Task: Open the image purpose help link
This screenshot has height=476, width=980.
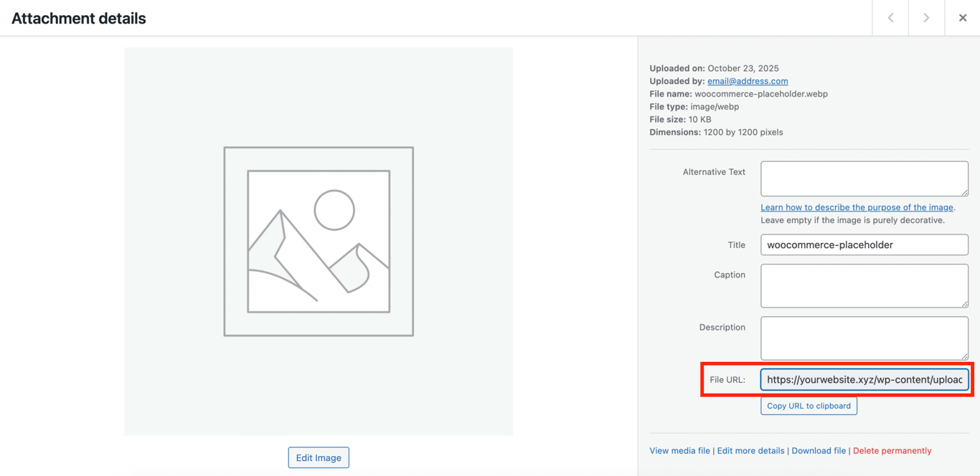Action: coord(857,206)
